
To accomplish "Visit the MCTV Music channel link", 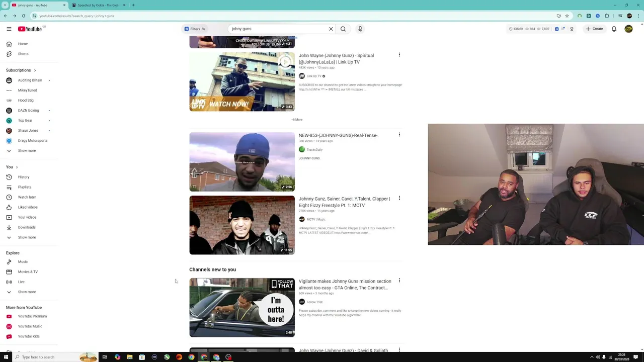I will [x=316, y=220].
